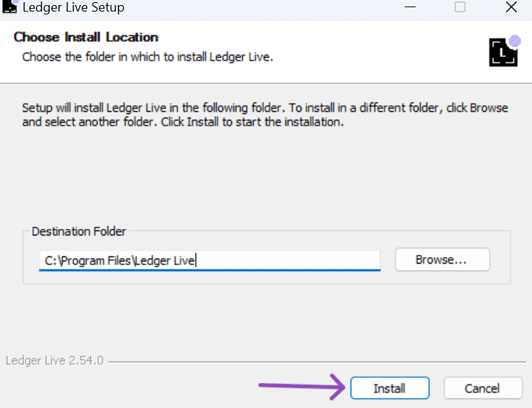Screen dimensions: 532x408
Task: Click the 'Destination Folder' group label
Action: coord(79,232)
